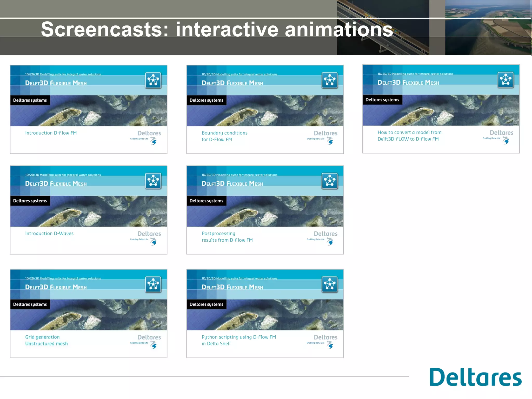Viewport: 532px width, 399px height.
Task: Click the mesh icon on Grid generation card
Action: 153,284
